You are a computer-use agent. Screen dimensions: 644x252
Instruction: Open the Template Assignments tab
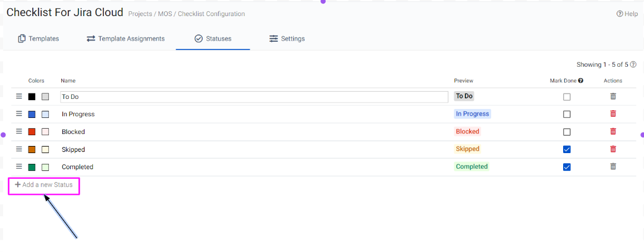[x=125, y=39]
